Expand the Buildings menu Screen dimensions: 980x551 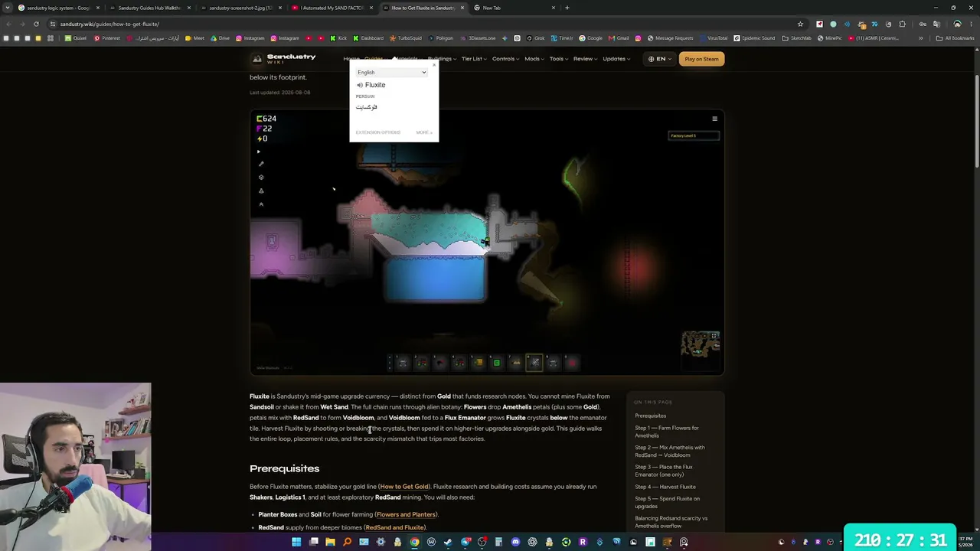coord(441,59)
